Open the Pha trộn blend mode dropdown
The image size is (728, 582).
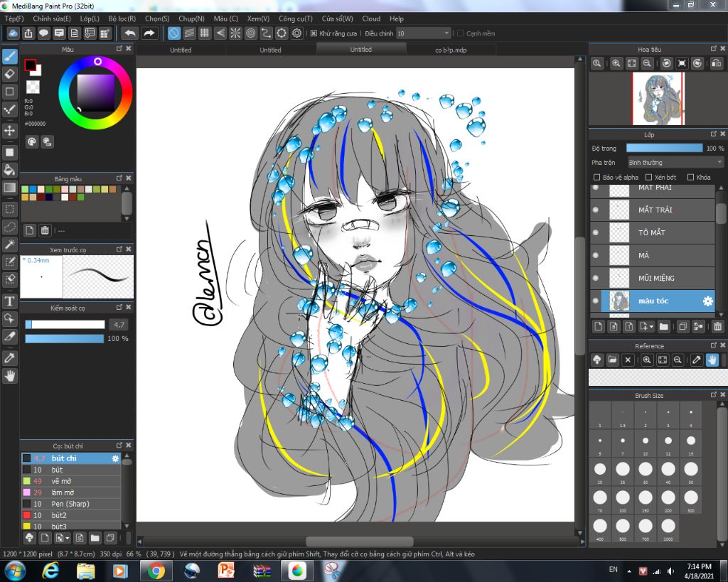click(x=675, y=163)
